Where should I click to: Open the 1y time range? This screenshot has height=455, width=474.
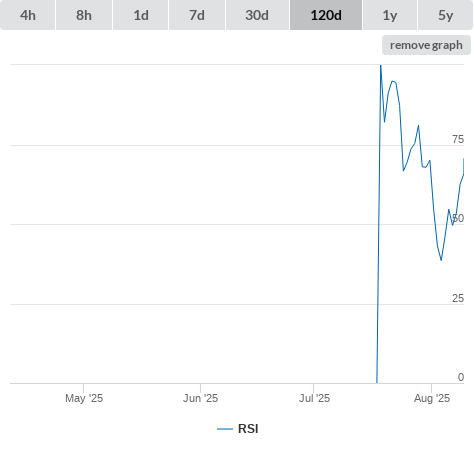point(390,15)
